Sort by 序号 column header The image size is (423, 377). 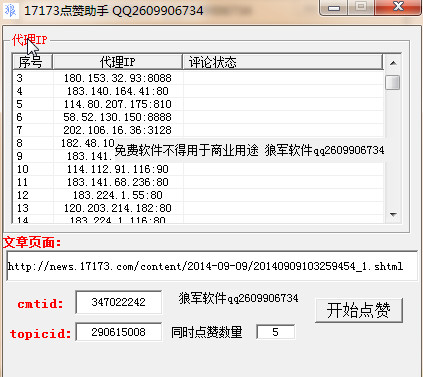(x=32, y=62)
